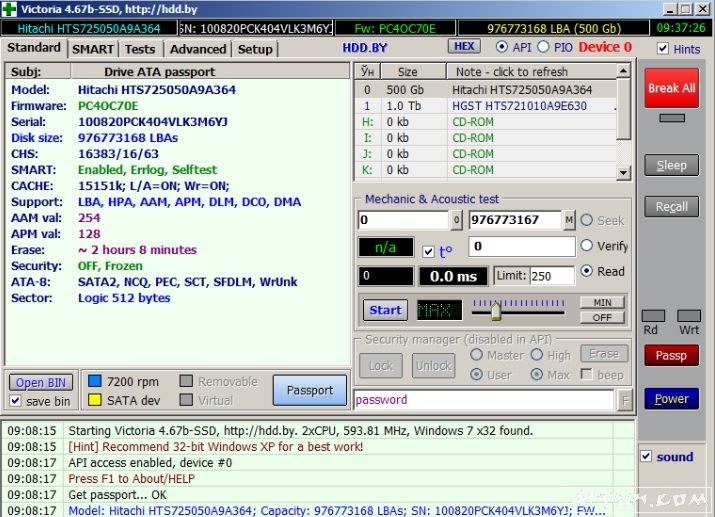Click the red Break All button
The width and height of the screenshot is (715, 517).
(x=670, y=88)
